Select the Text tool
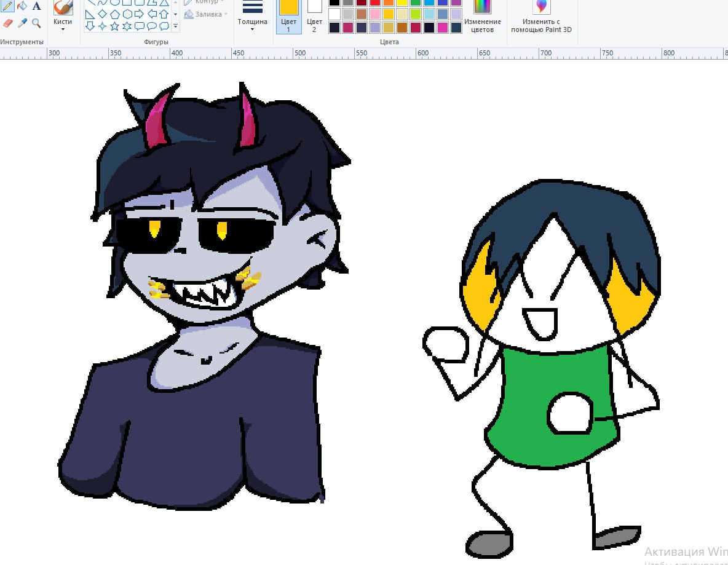 point(36,6)
